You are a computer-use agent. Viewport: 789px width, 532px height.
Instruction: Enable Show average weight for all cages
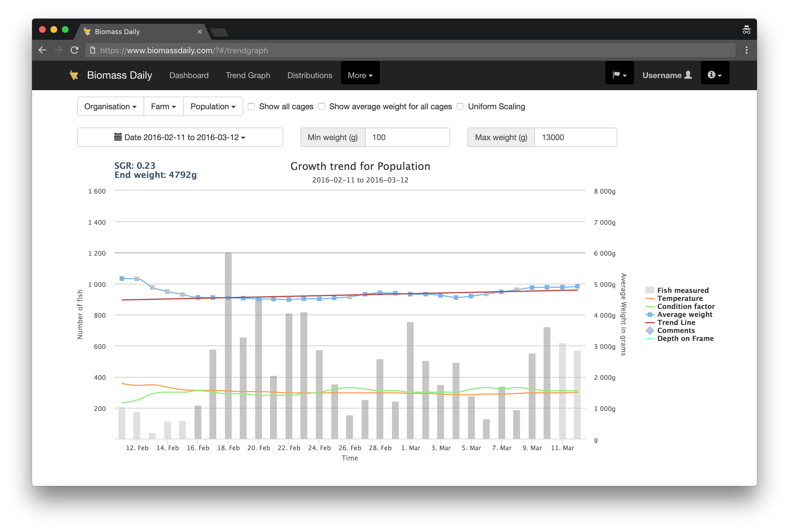[x=323, y=106]
